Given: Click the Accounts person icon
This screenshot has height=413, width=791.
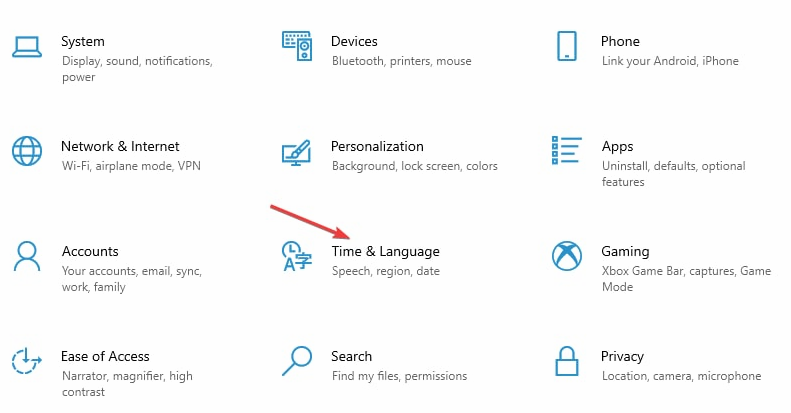Looking at the screenshot, I should click(26, 256).
